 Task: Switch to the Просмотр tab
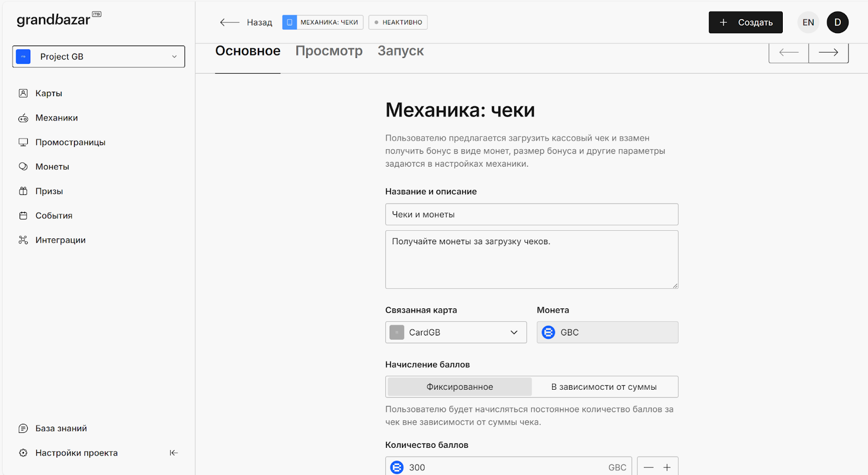pyautogui.click(x=329, y=51)
